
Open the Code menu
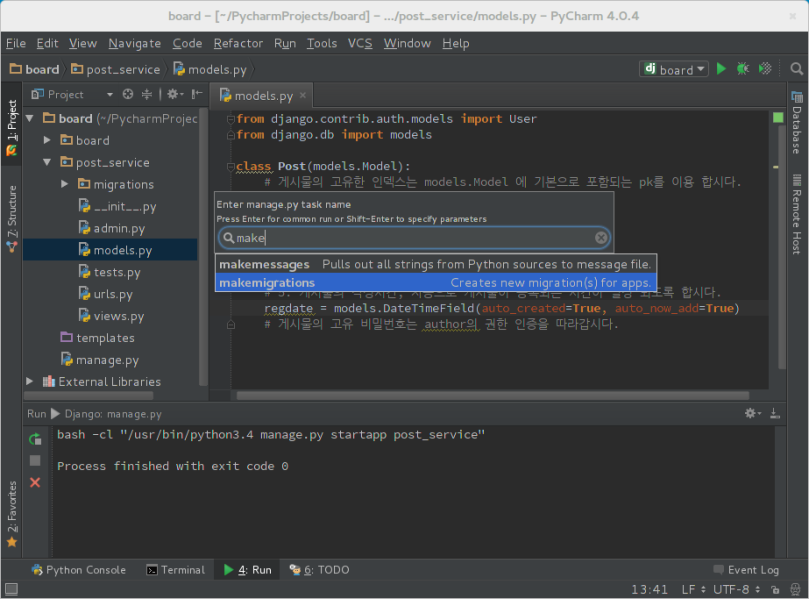point(187,43)
